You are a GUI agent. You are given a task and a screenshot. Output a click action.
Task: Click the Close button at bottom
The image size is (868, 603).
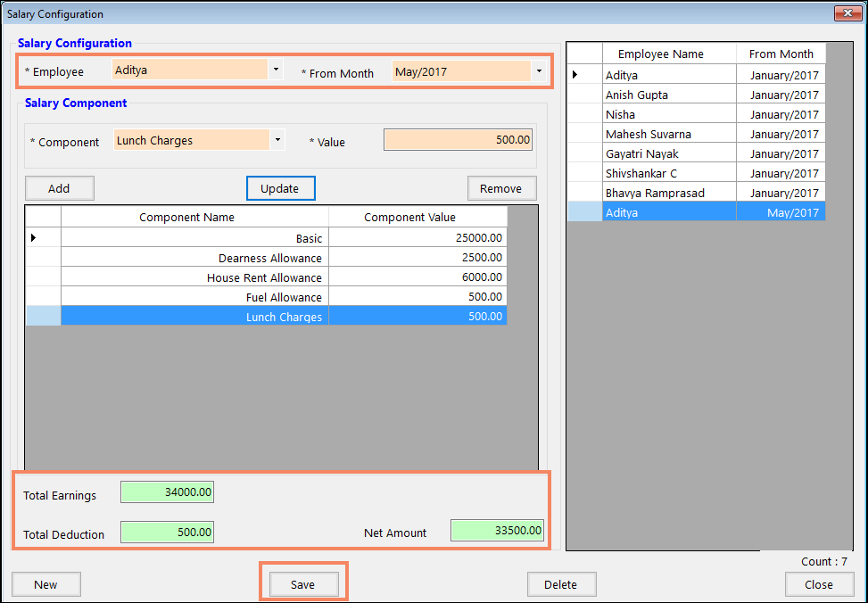(x=819, y=584)
